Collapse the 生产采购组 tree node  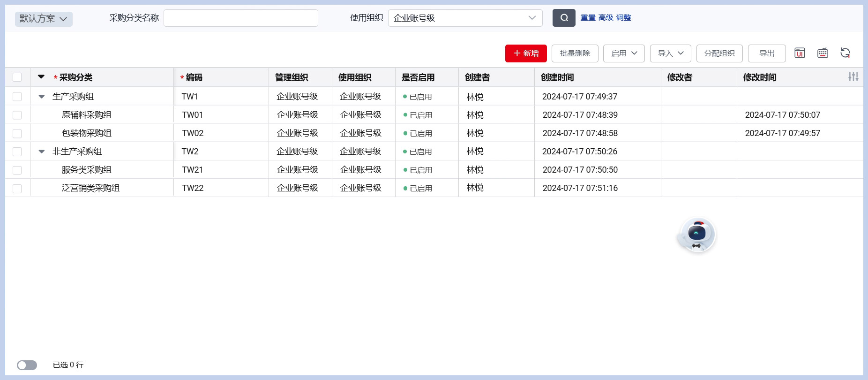[42, 97]
